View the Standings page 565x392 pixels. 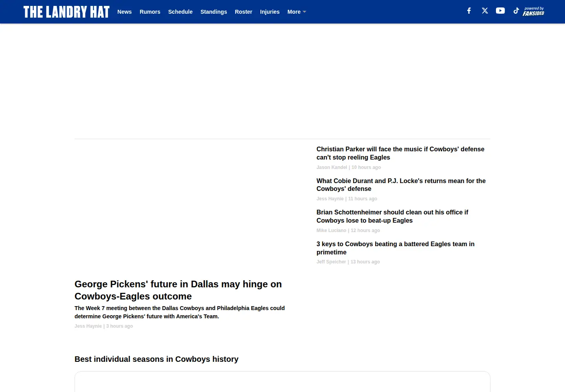pos(213,12)
